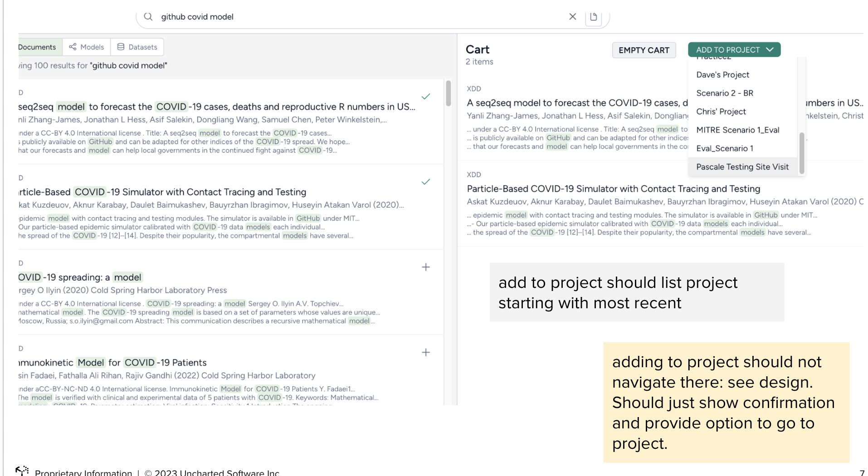
Task: Click the EMPTY CART button
Action: (644, 50)
